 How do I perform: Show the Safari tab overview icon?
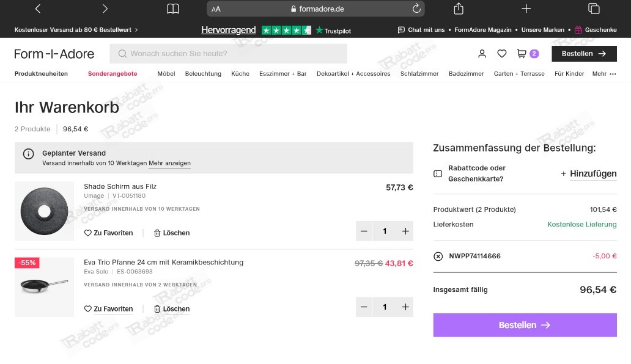click(594, 9)
